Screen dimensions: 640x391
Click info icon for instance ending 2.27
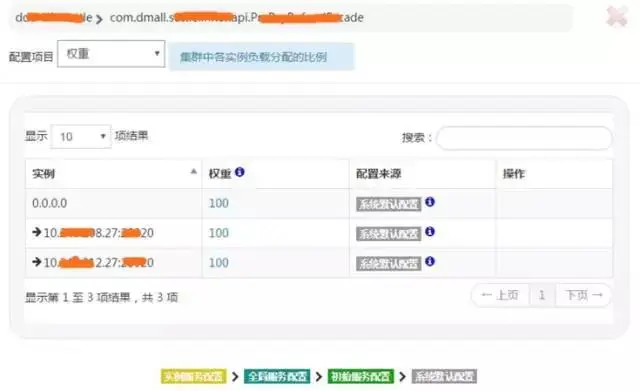[x=430, y=261]
